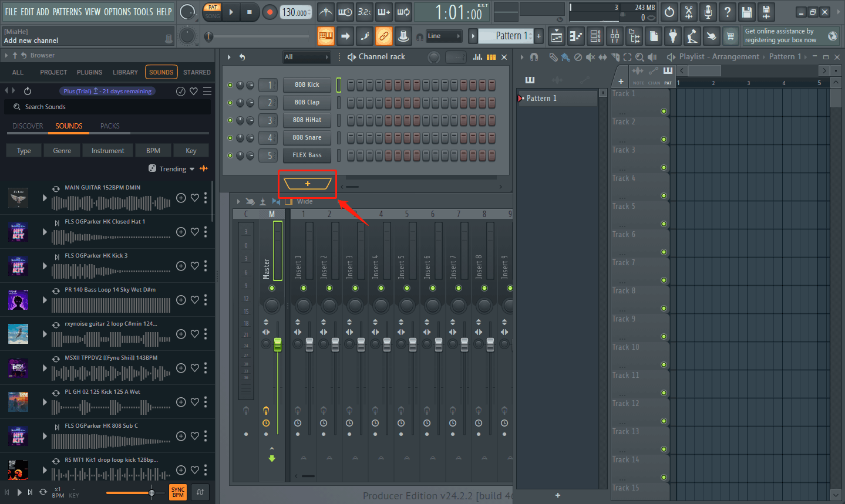Switch Channel rack to the step sequencer view icon
845x504 pixels.
[x=491, y=57]
